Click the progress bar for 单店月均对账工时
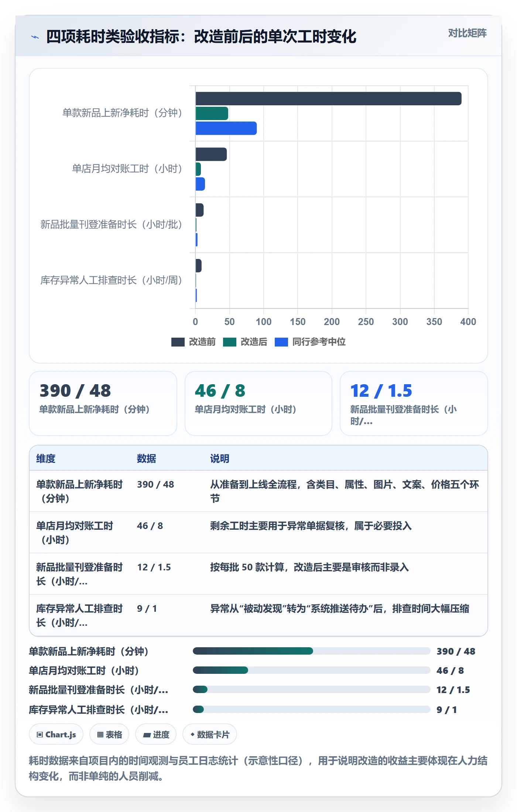 click(312, 670)
